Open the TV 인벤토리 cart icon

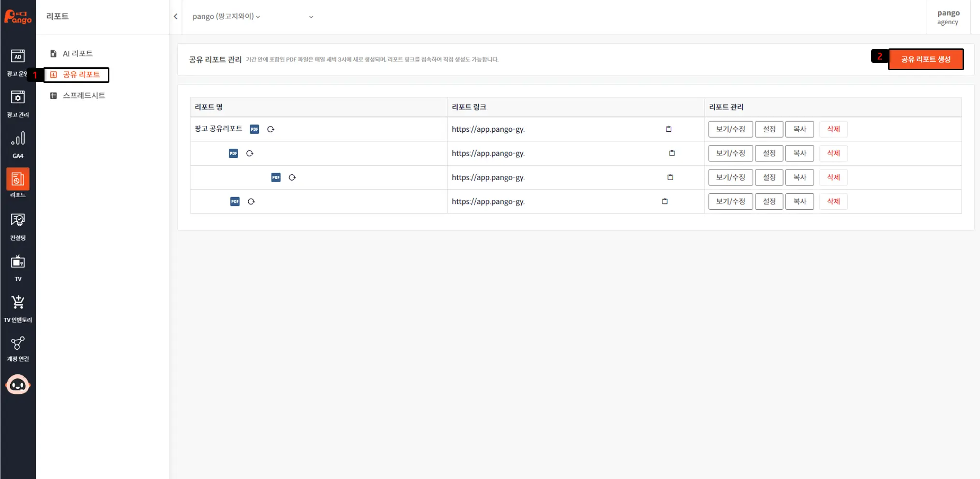tap(18, 308)
